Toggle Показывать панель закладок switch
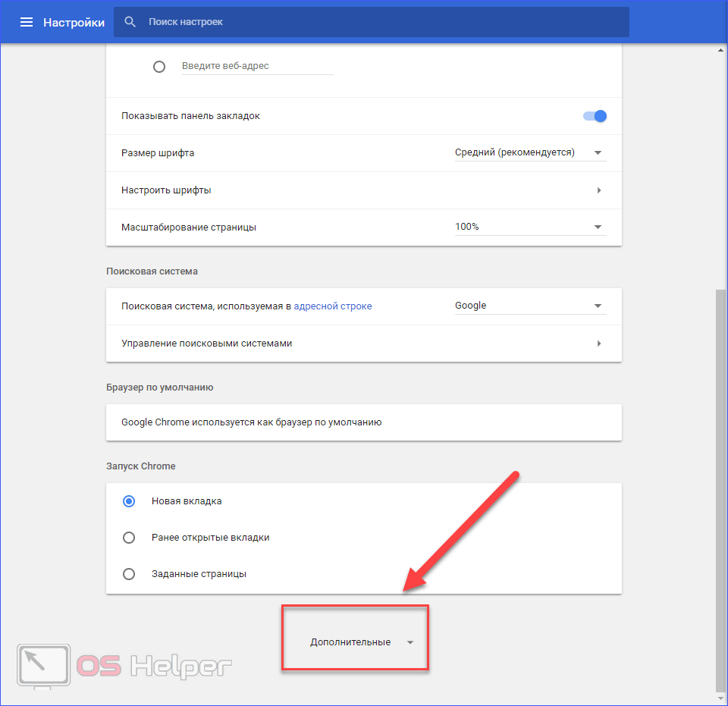This screenshot has height=706, width=728. 595,116
